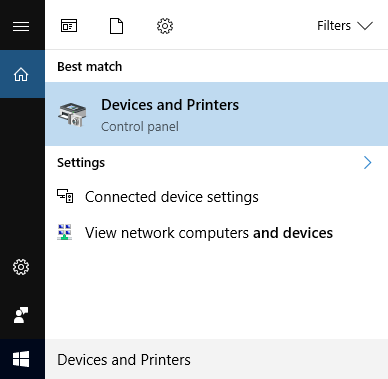The height and width of the screenshot is (379, 388).
Task: Open View network computers and devices
Action: click(217, 233)
